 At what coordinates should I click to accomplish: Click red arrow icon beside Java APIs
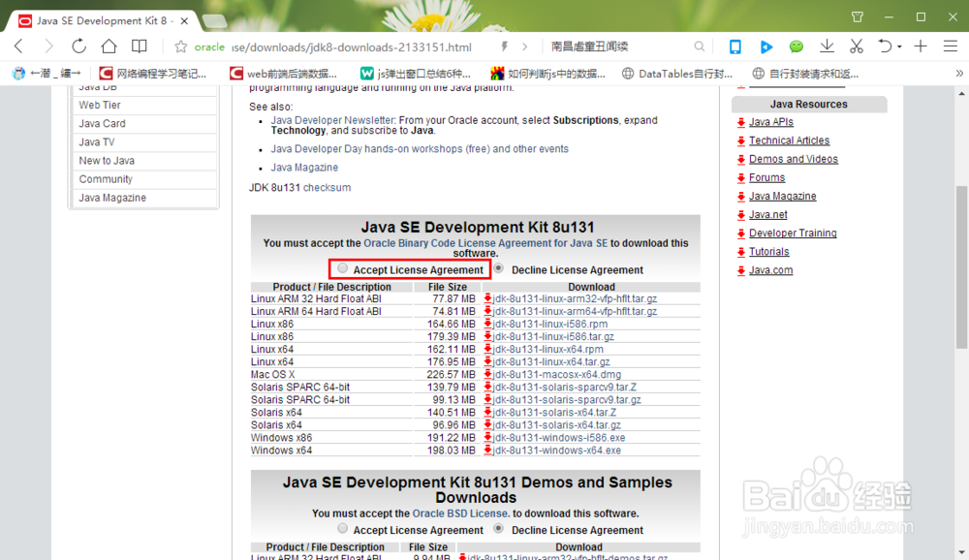point(741,122)
